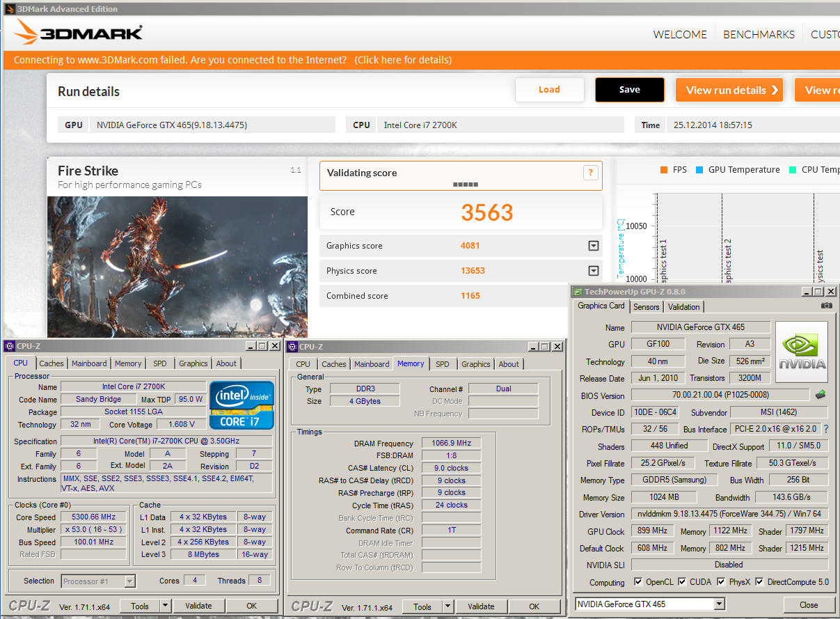Switch to Validation tab in GPU-Z
This screenshot has height=619, width=840.
(x=684, y=307)
